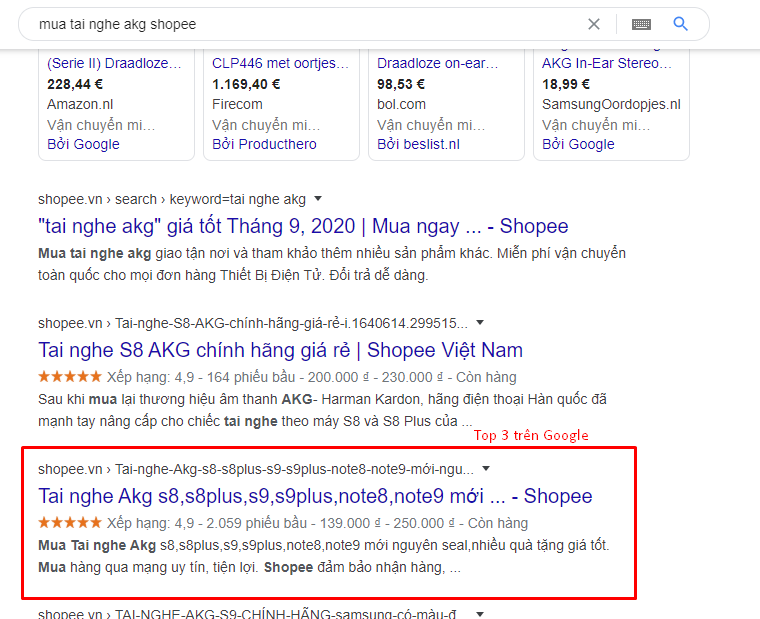Expand the arrow beside 'keyword=tai nghe akg' URL
The width and height of the screenshot is (760, 619).
318,199
